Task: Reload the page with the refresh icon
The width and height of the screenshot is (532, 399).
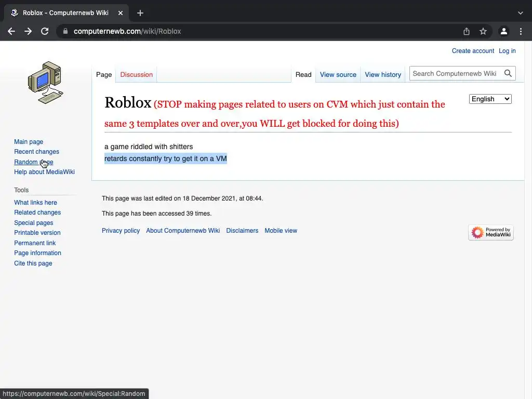Action: (45, 31)
